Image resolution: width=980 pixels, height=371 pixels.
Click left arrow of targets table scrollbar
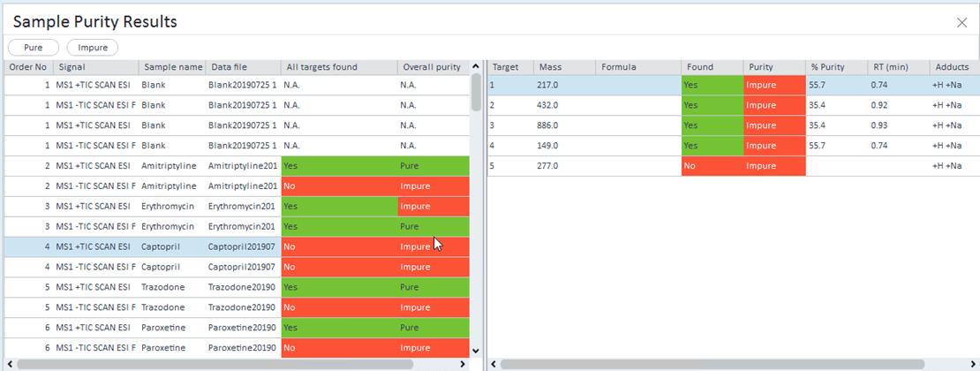coord(494,364)
